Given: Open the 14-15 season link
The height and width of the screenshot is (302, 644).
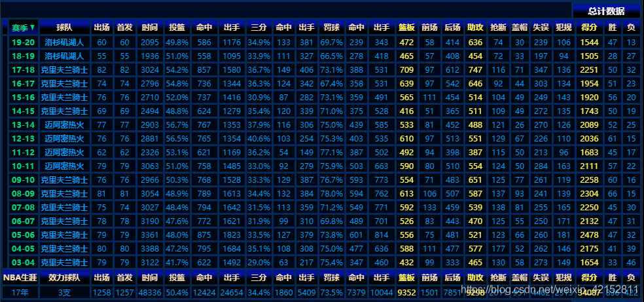Looking at the screenshot, I should pos(24,111).
